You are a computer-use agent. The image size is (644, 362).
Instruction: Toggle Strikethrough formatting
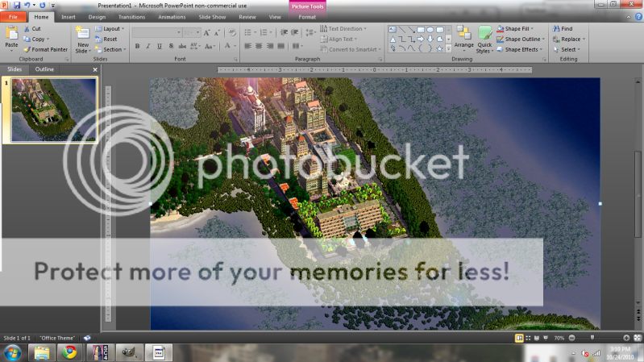(182, 46)
